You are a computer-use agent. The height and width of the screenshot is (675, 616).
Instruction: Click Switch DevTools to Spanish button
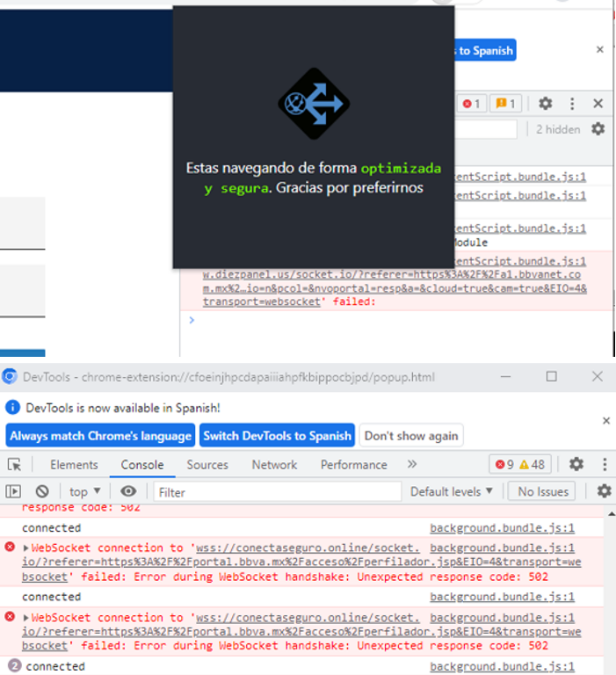coord(277,436)
